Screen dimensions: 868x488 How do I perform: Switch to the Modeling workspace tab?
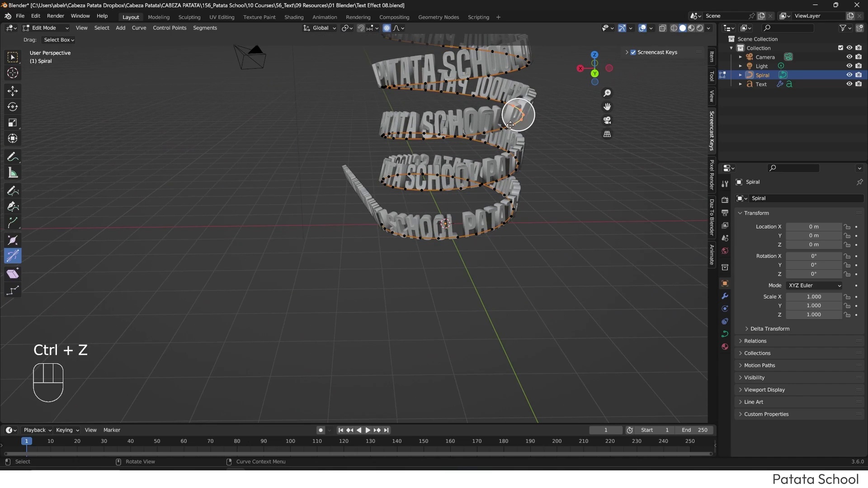(x=159, y=17)
